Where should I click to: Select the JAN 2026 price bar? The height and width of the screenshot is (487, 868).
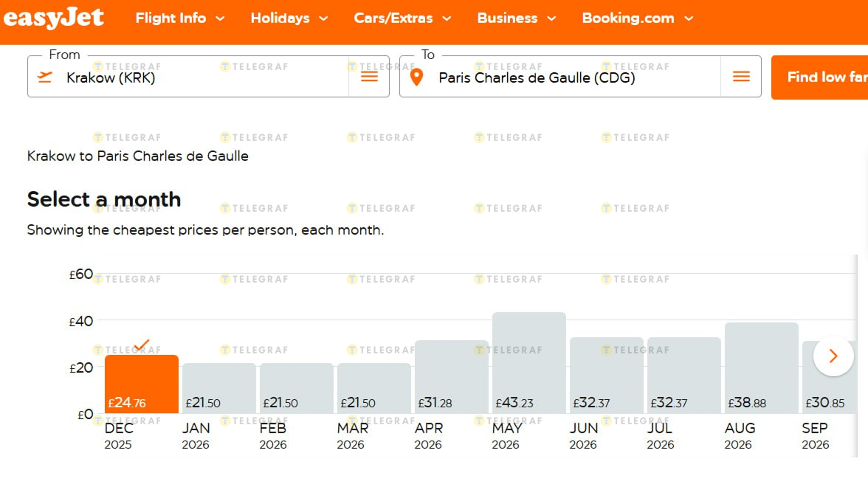[x=219, y=388]
